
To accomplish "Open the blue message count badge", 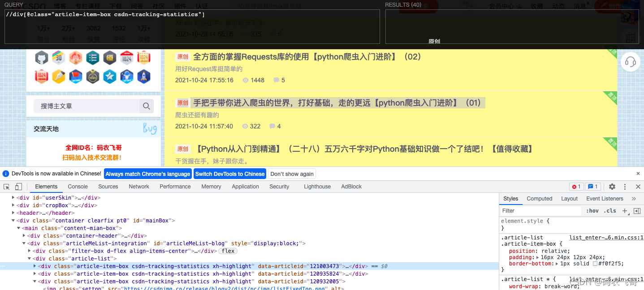I will [593, 187].
